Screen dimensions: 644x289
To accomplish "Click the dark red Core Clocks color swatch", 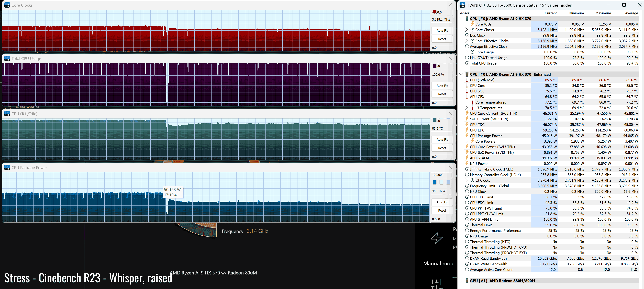I will click(x=435, y=12).
